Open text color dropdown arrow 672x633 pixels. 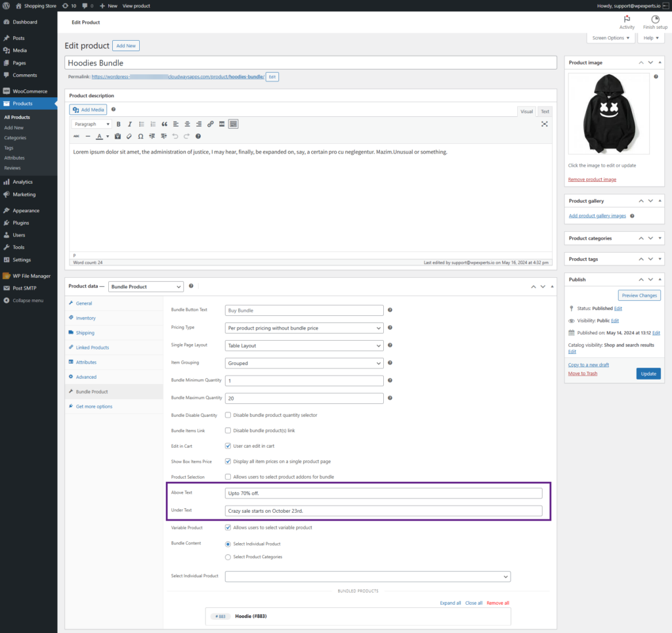[108, 137]
